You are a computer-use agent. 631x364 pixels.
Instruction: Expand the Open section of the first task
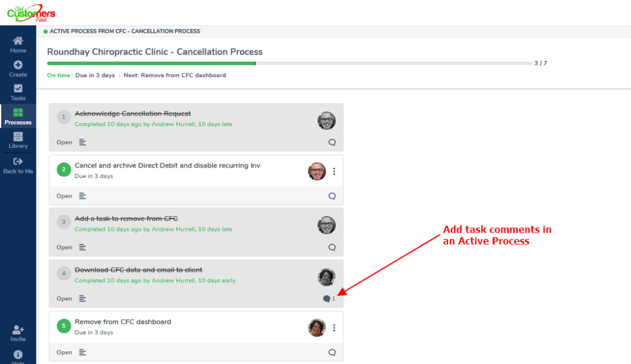point(64,142)
